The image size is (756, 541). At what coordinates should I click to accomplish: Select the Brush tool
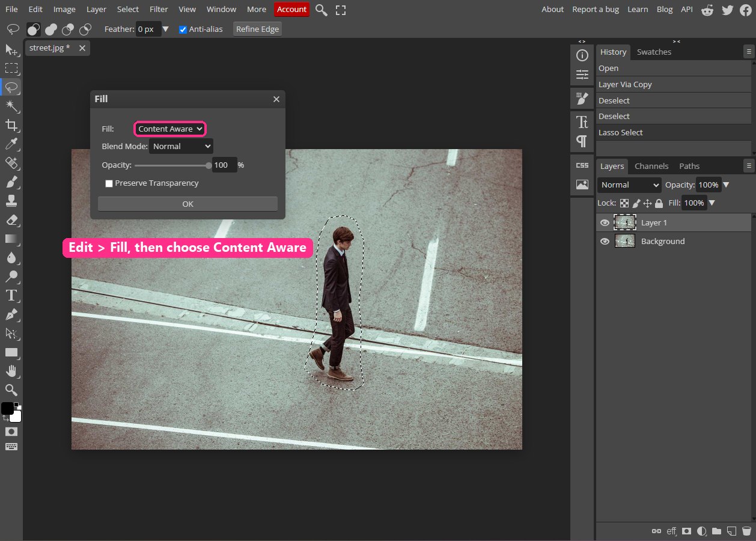[x=11, y=182]
